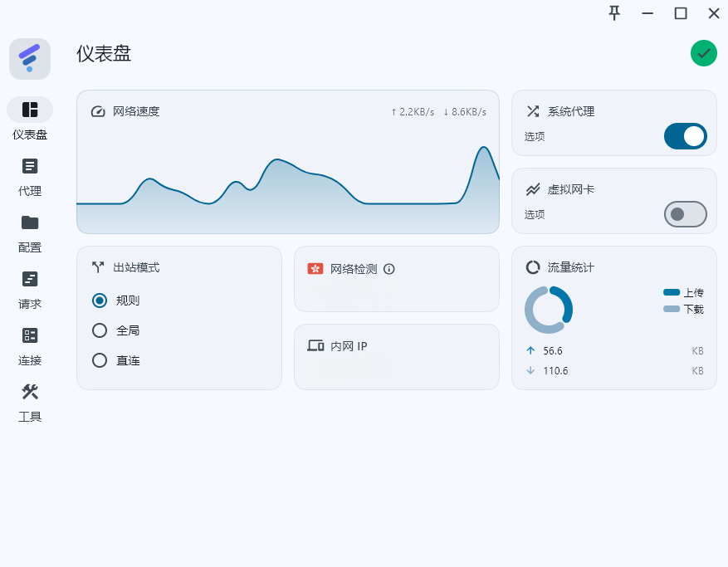The image size is (728, 567).
Task: Click the devices icon beside 内网 IP
Action: (315, 345)
